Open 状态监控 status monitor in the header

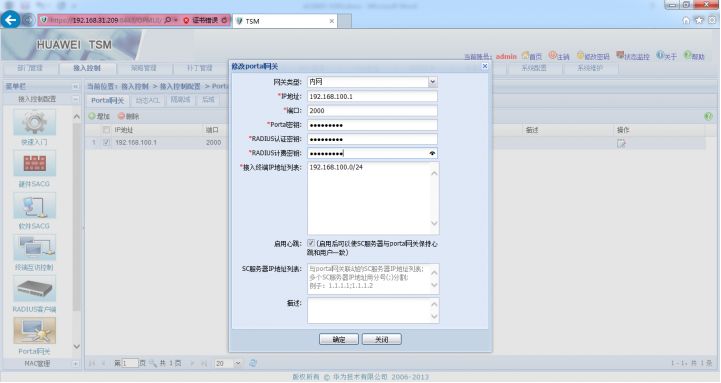pyautogui.click(x=633, y=56)
